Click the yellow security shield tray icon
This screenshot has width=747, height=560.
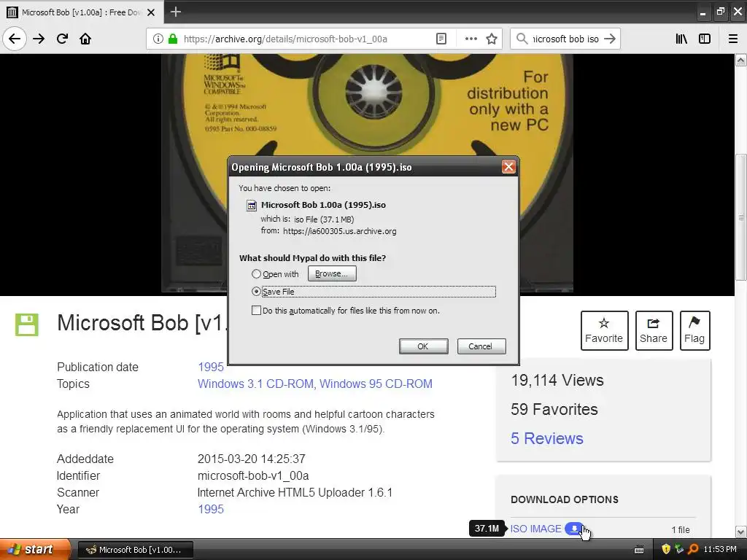coord(666,549)
